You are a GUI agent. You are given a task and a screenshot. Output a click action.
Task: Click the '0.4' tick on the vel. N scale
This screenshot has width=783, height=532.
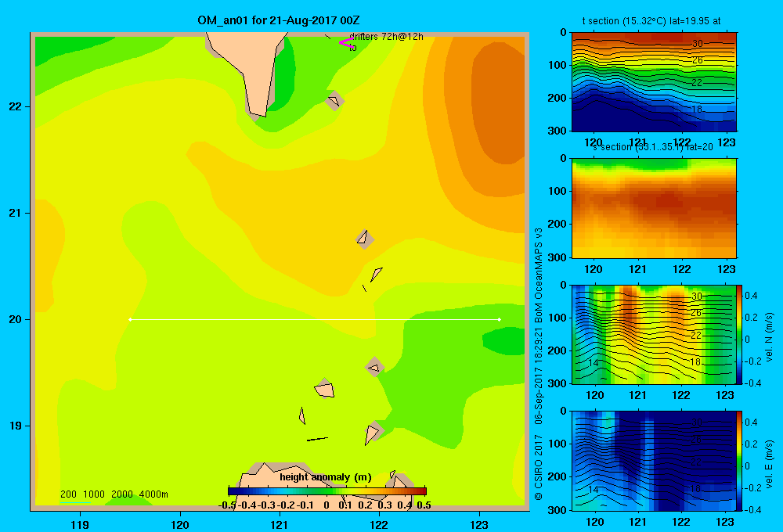click(751, 296)
